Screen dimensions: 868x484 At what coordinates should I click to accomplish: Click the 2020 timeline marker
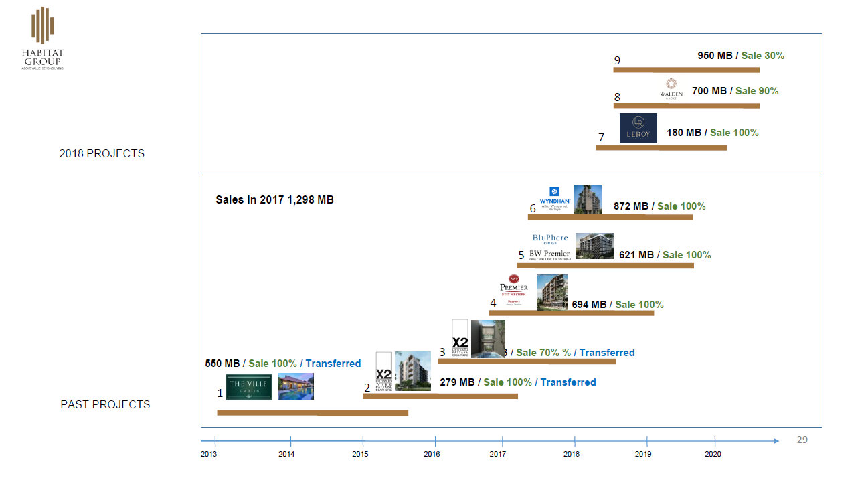point(715,441)
